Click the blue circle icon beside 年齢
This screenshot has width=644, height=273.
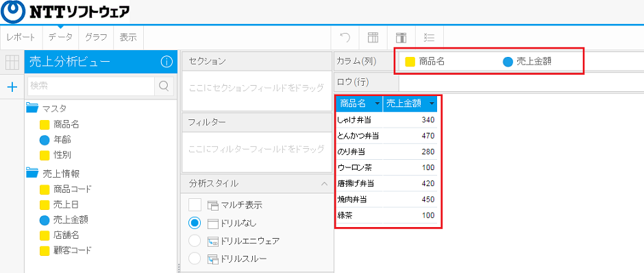pos(45,140)
